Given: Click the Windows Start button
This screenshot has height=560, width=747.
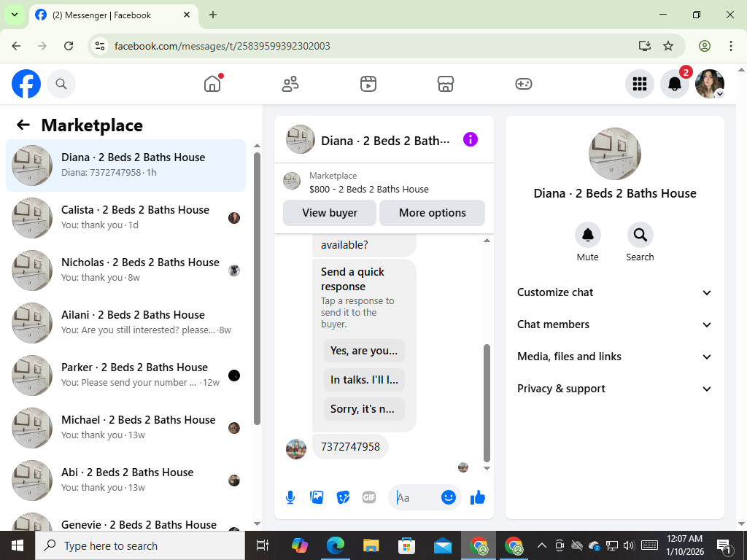Looking at the screenshot, I should (x=18, y=545).
